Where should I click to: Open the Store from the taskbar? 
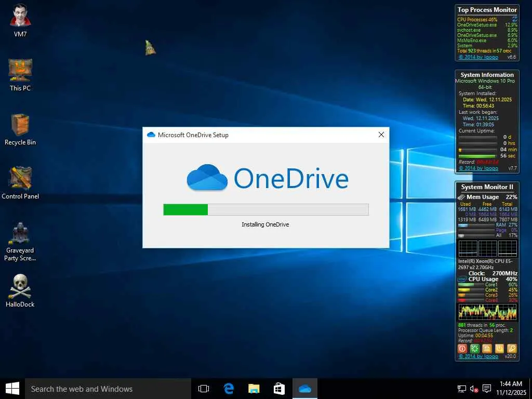click(279, 389)
